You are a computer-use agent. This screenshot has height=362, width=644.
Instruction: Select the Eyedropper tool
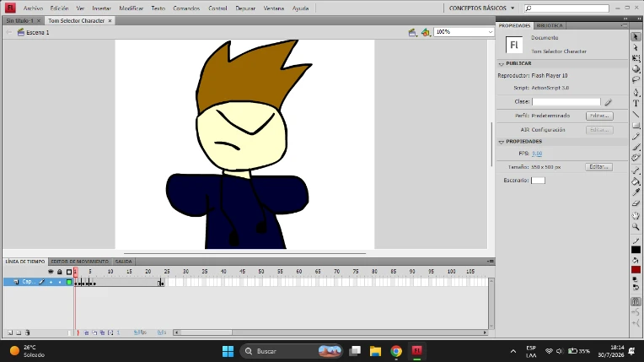pos(636,192)
